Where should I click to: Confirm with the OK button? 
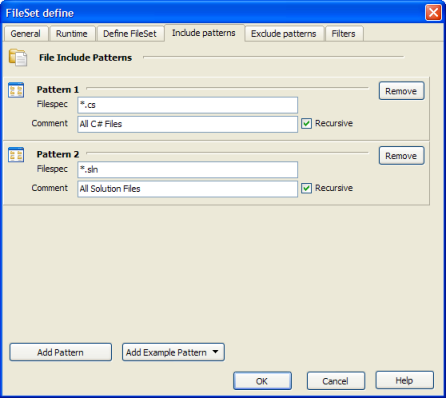click(262, 381)
